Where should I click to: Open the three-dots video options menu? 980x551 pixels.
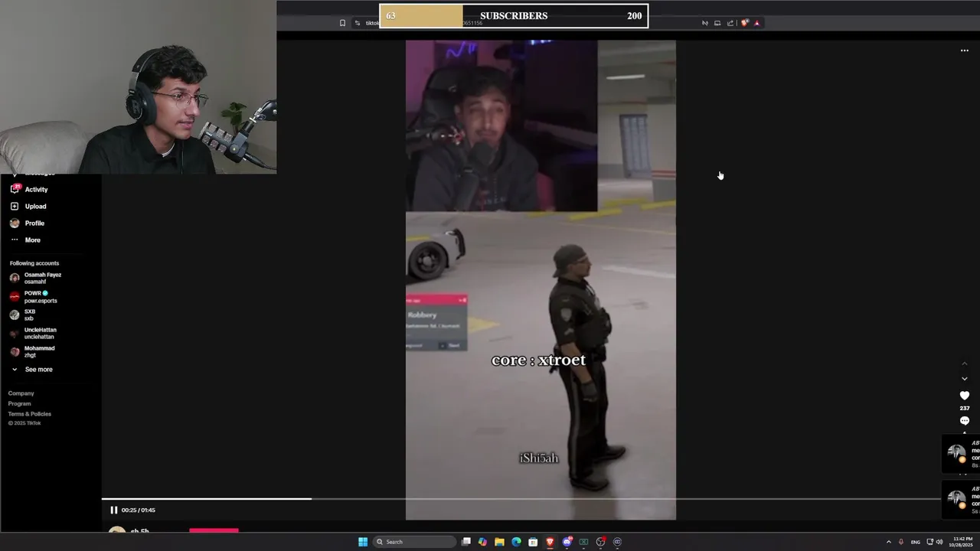pos(965,51)
